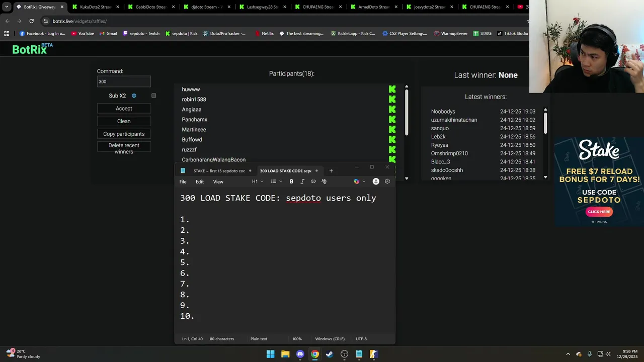The width and height of the screenshot is (644, 362).
Task: Expand the Copilot dropdown arrow in Notepad
Action: [x=364, y=182]
